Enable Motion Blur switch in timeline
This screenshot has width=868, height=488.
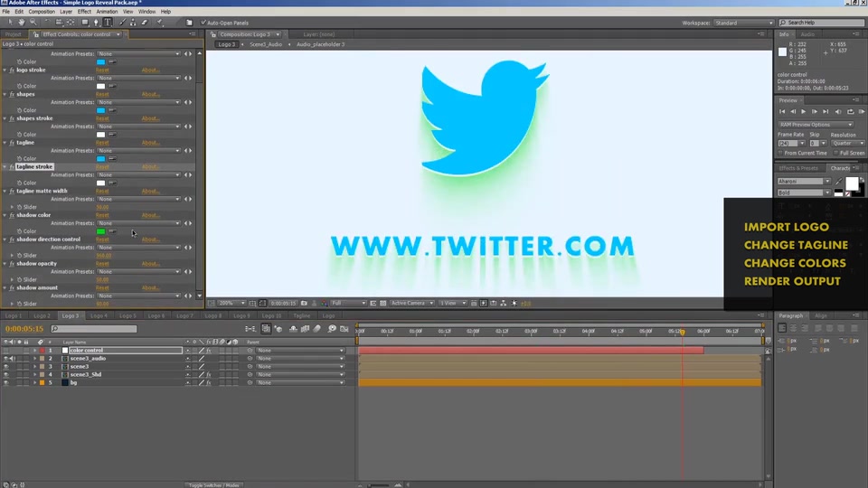tap(317, 329)
